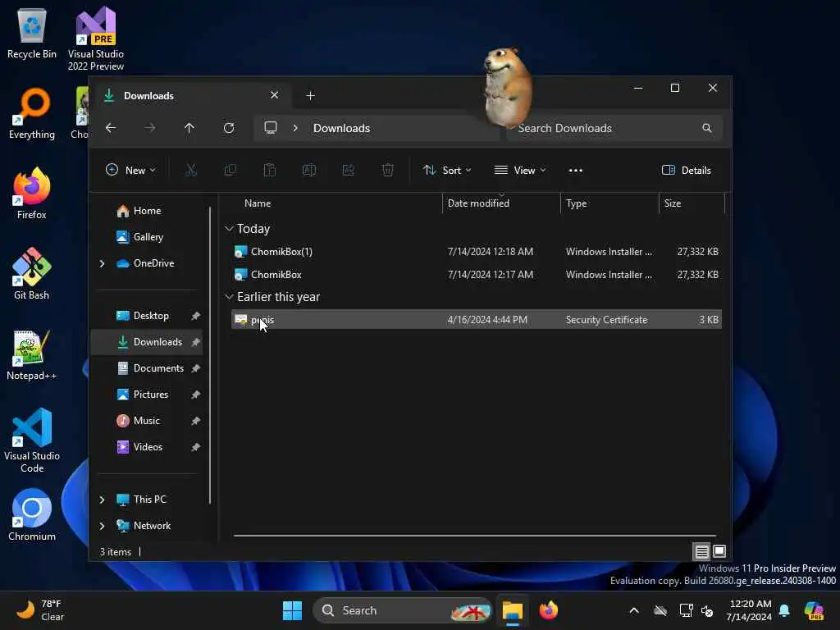Open the See more options menu
The image size is (840, 630).
(x=575, y=171)
